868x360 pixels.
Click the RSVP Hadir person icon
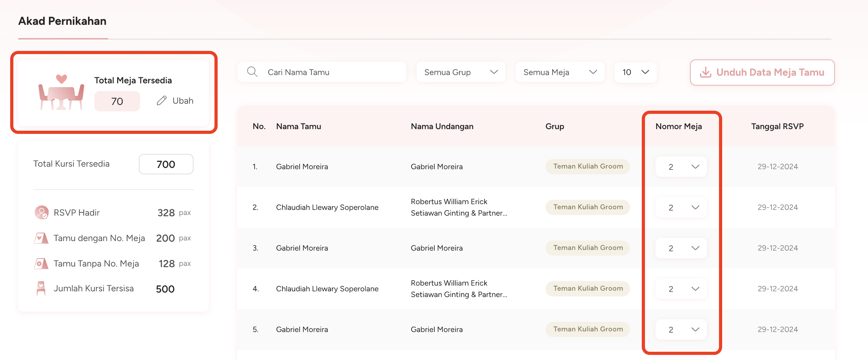41,212
